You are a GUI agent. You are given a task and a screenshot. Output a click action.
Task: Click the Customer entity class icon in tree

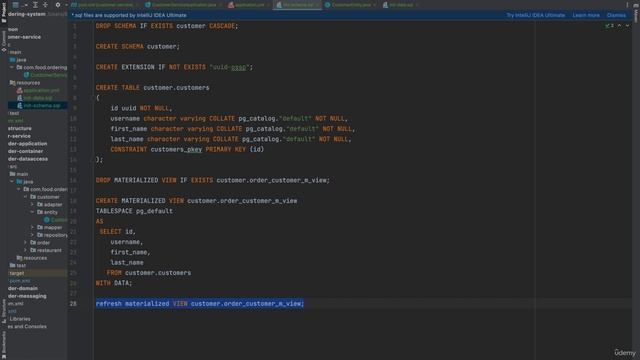click(47, 220)
